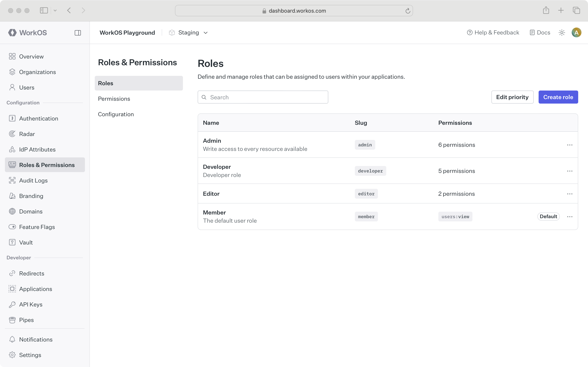Image resolution: width=588 pixels, height=367 pixels.
Task: Open the Staging environment switcher
Action: 188,32
